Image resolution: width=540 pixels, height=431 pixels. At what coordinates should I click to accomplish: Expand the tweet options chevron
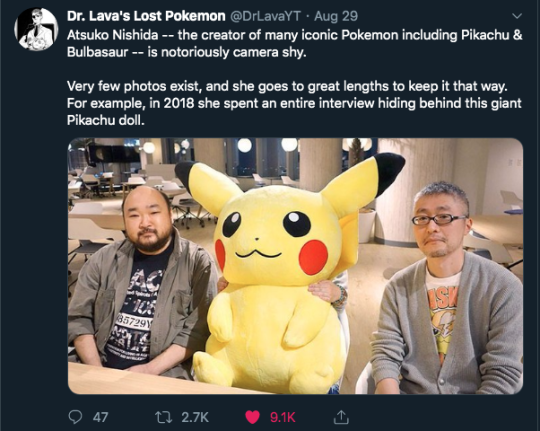[517, 16]
